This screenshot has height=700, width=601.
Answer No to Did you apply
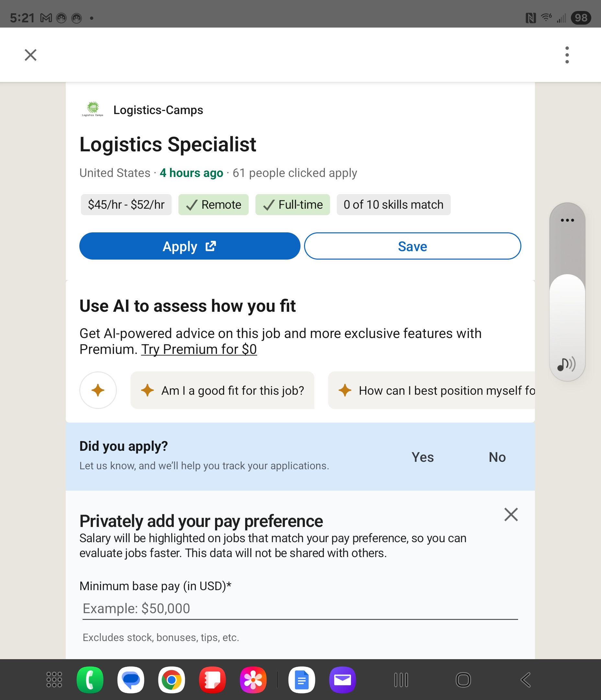pyautogui.click(x=497, y=457)
